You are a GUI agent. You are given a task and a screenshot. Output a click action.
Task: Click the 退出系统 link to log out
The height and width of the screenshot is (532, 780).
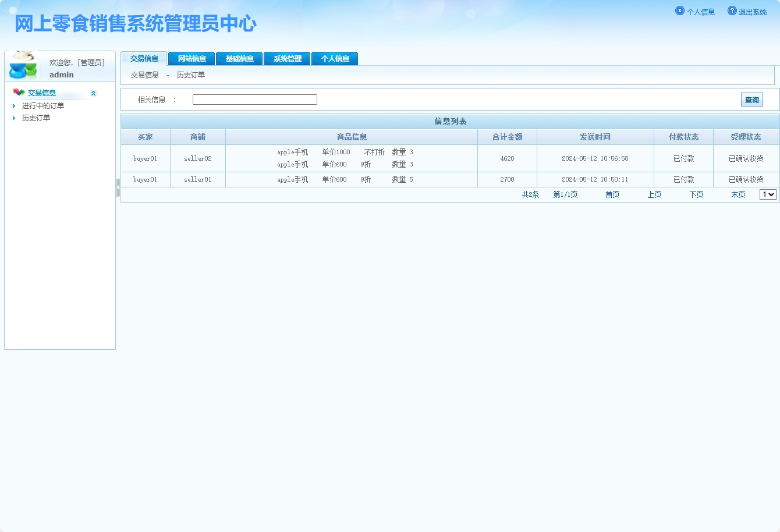click(x=751, y=11)
